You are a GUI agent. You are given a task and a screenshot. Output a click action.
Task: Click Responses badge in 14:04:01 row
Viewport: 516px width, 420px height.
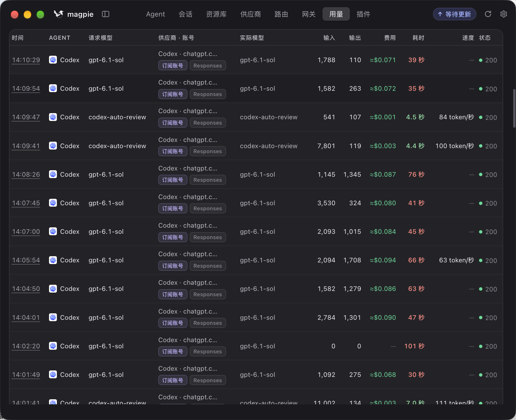(x=208, y=323)
